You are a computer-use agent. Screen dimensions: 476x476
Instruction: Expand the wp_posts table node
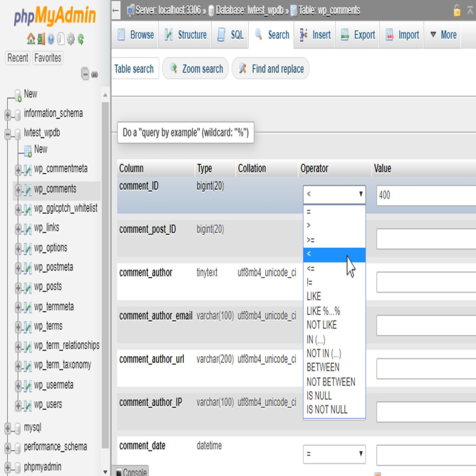click(18, 287)
